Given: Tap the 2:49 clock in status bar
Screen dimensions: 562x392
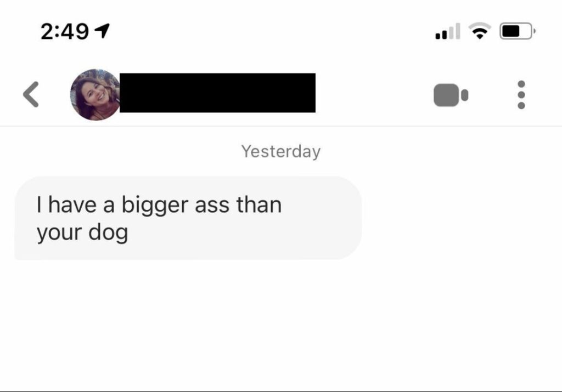Looking at the screenshot, I should [x=65, y=31].
